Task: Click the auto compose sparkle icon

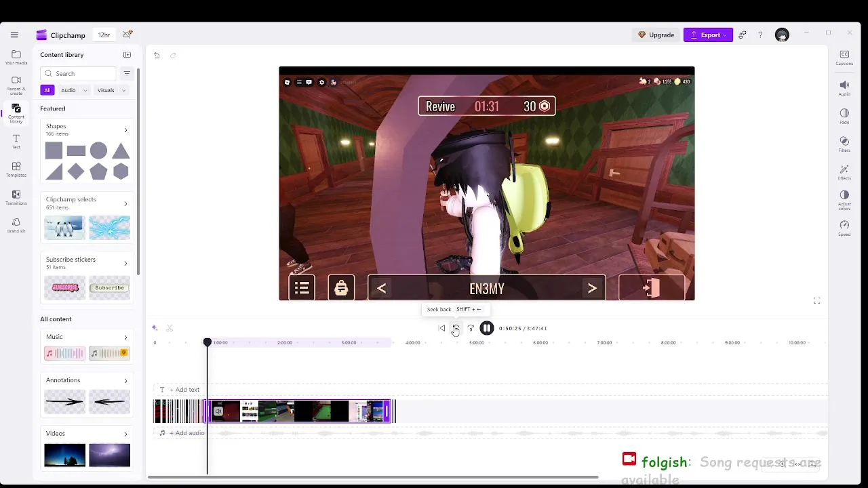Action: click(155, 328)
